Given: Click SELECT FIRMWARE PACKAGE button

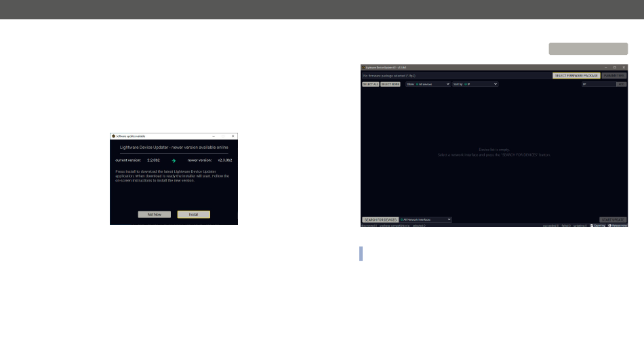Looking at the screenshot, I should coord(576,76).
